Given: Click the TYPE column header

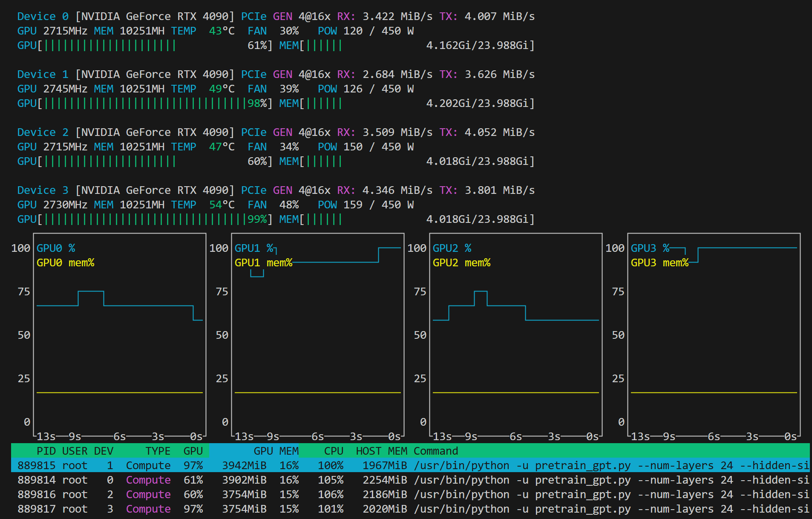Looking at the screenshot, I should pyautogui.click(x=158, y=451).
